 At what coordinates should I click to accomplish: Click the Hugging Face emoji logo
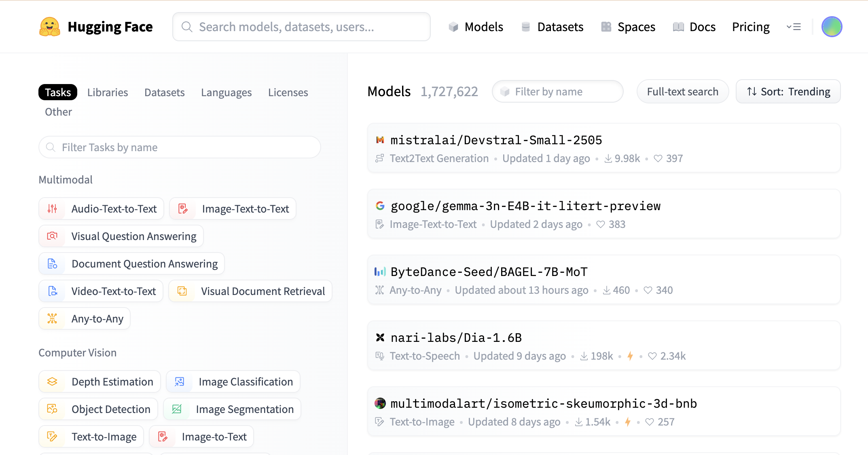tap(50, 27)
